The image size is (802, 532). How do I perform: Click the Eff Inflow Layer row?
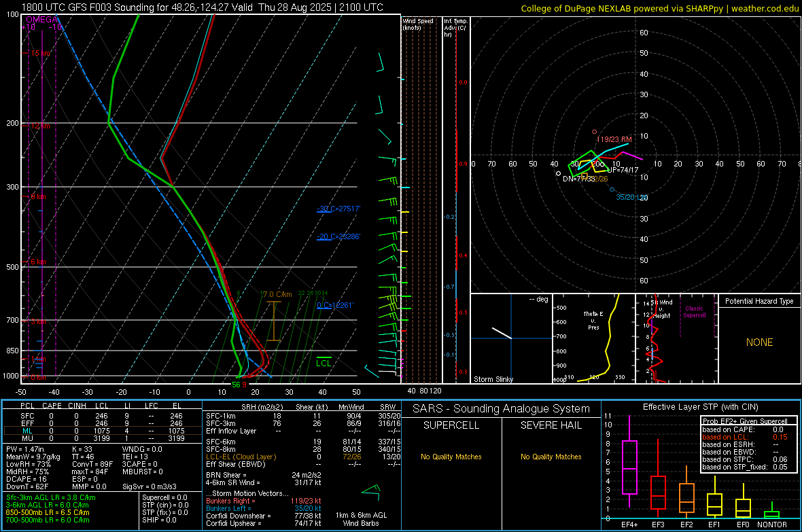[x=303, y=431]
